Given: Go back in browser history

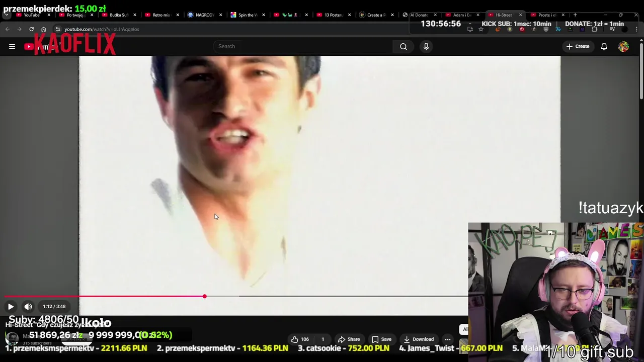Looking at the screenshot, I should point(7,29).
